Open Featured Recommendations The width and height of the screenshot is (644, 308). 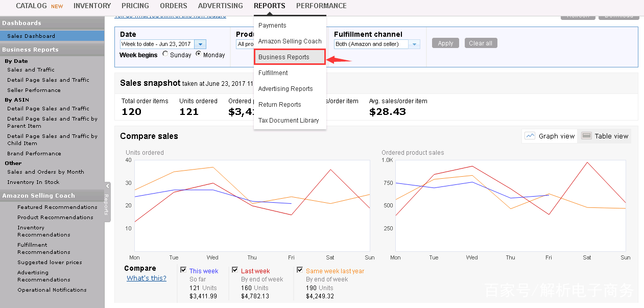coord(57,207)
